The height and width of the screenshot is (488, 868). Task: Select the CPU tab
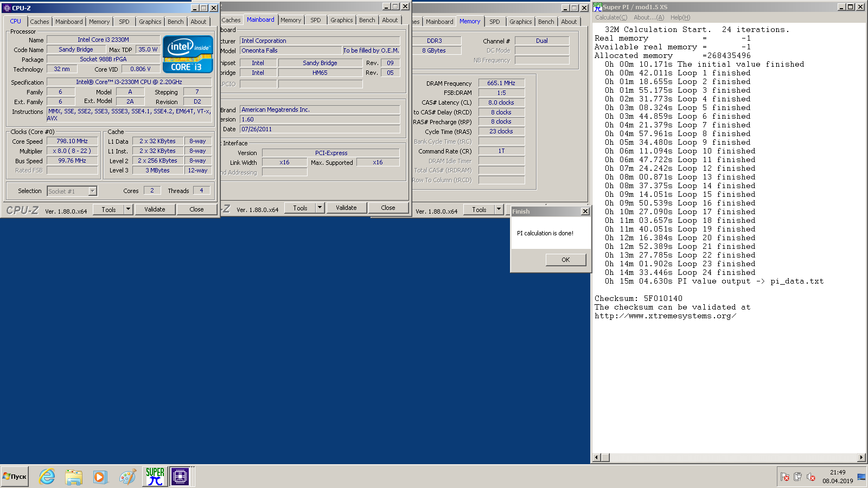[16, 21]
